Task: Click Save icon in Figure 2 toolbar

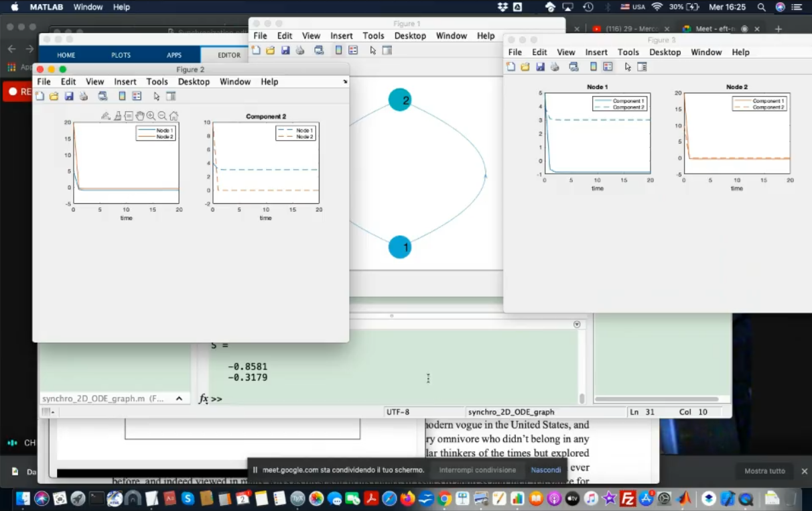Action: 68,97
